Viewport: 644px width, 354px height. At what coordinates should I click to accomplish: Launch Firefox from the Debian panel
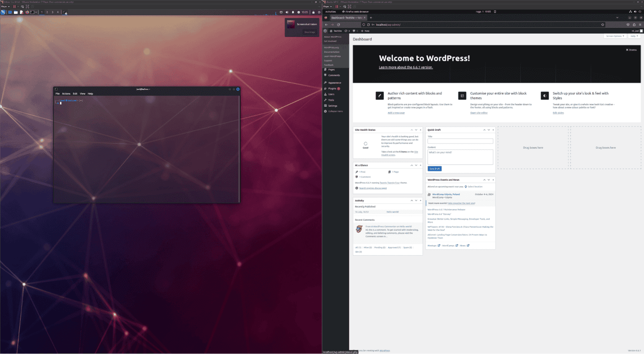point(27,12)
